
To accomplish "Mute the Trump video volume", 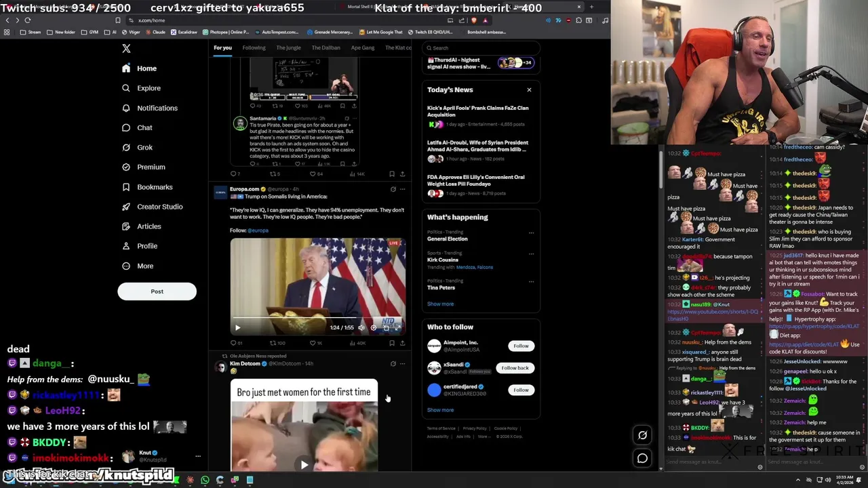I will (361, 327).
